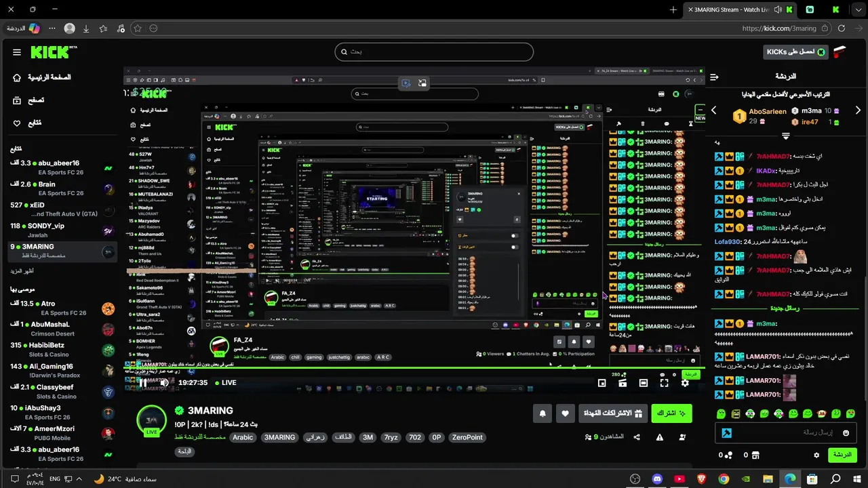This screenshot has width=868, height=488.
Task: Click IKADx username in chat
Action: point(766,171)
